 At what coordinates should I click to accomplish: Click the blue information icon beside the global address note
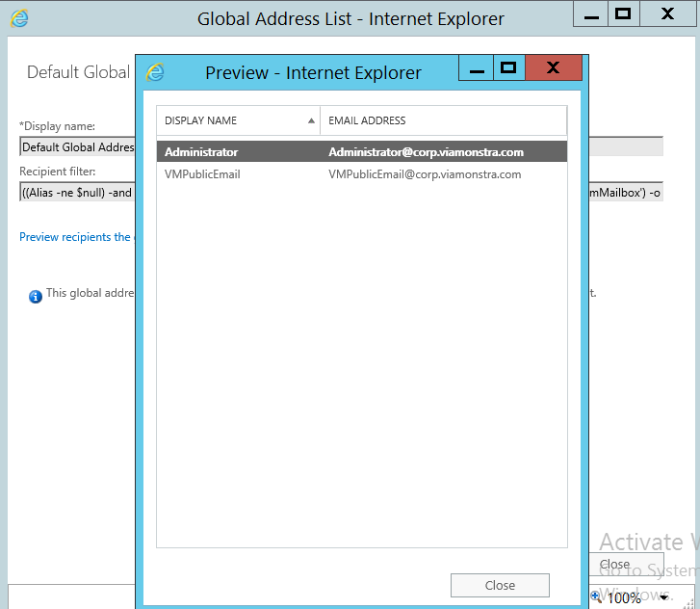(x=36, y=297)
